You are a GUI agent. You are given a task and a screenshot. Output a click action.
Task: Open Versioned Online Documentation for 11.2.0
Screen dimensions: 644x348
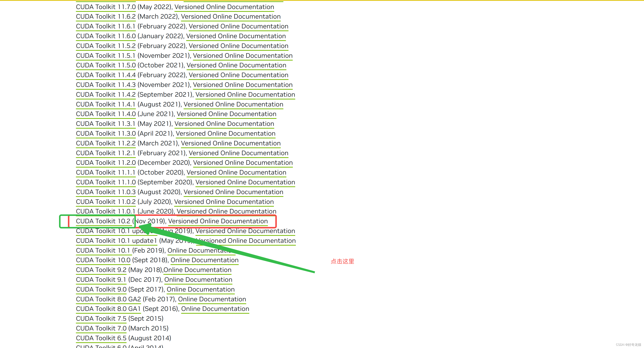(243, 163)
